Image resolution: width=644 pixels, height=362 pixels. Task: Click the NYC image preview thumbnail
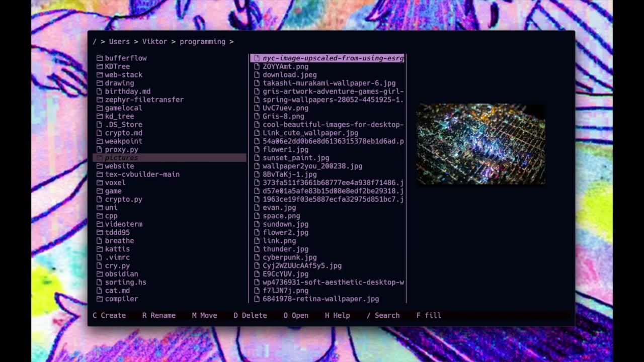pos(480,144)
